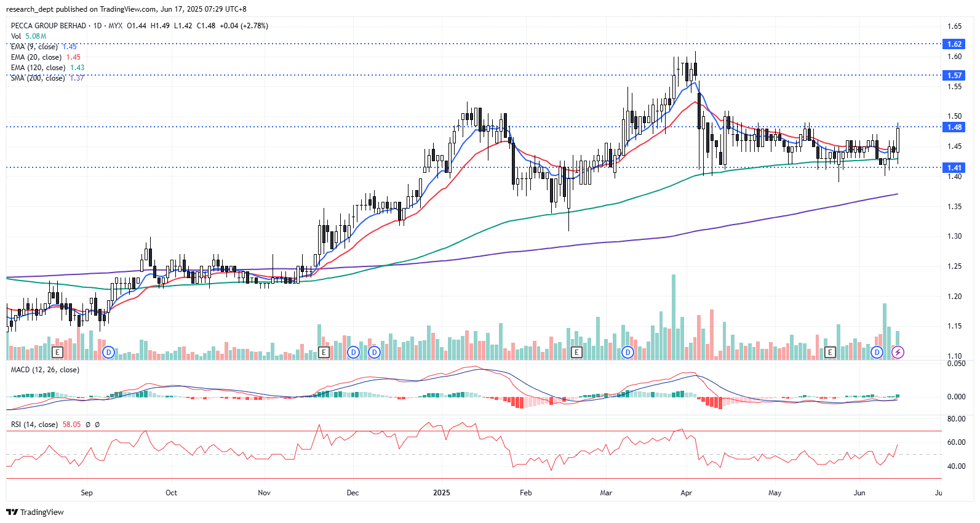
Task: Click the Vol 5.08M legend
Action: click(x=28, y=36)
